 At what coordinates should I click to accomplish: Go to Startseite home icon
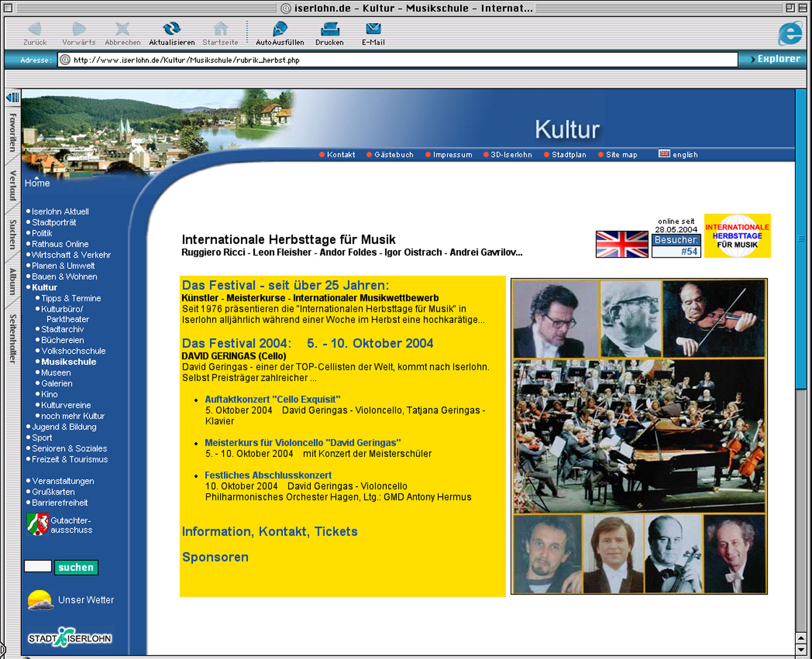pos(220,29)
